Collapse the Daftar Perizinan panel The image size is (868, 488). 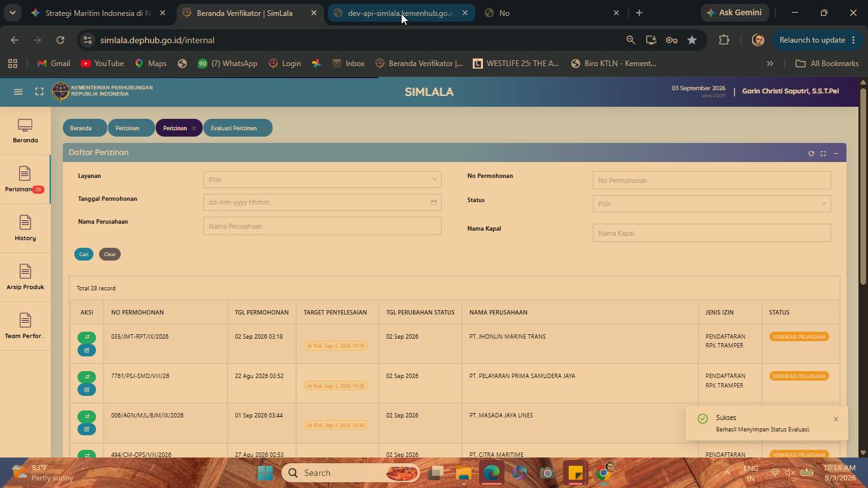point(836,153)
